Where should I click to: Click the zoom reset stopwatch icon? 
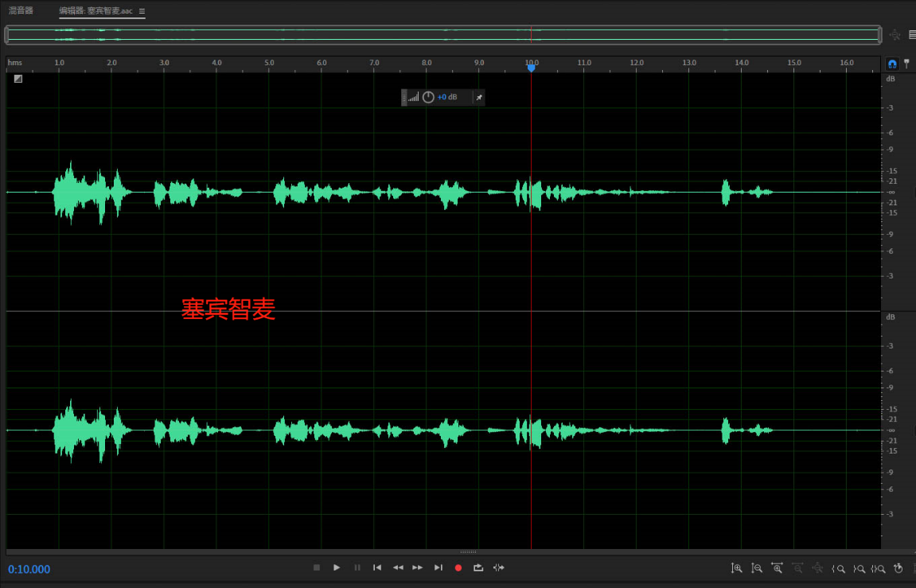898,568
